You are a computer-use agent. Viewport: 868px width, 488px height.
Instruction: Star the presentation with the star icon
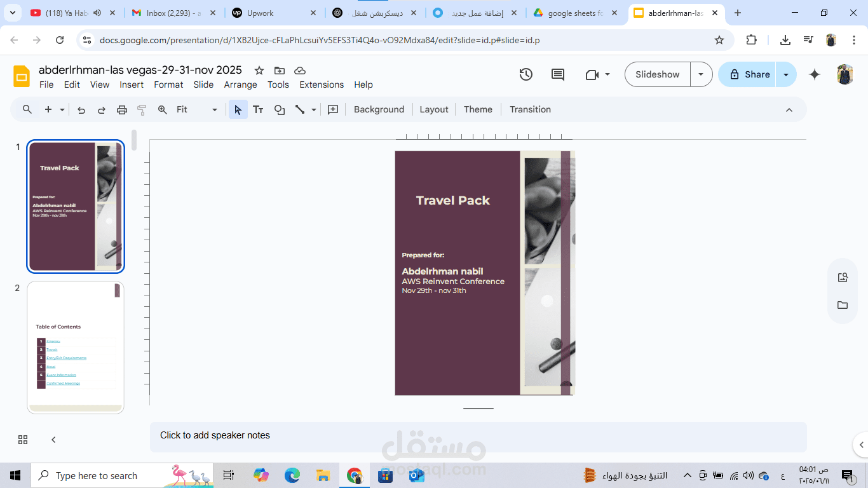tap(259, 70)
